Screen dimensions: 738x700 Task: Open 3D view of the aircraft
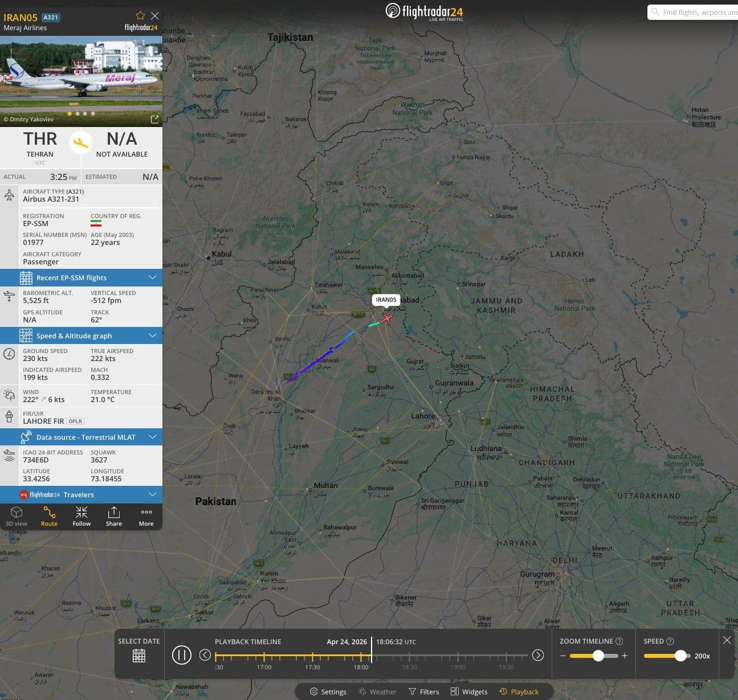(x=17, y=516)
